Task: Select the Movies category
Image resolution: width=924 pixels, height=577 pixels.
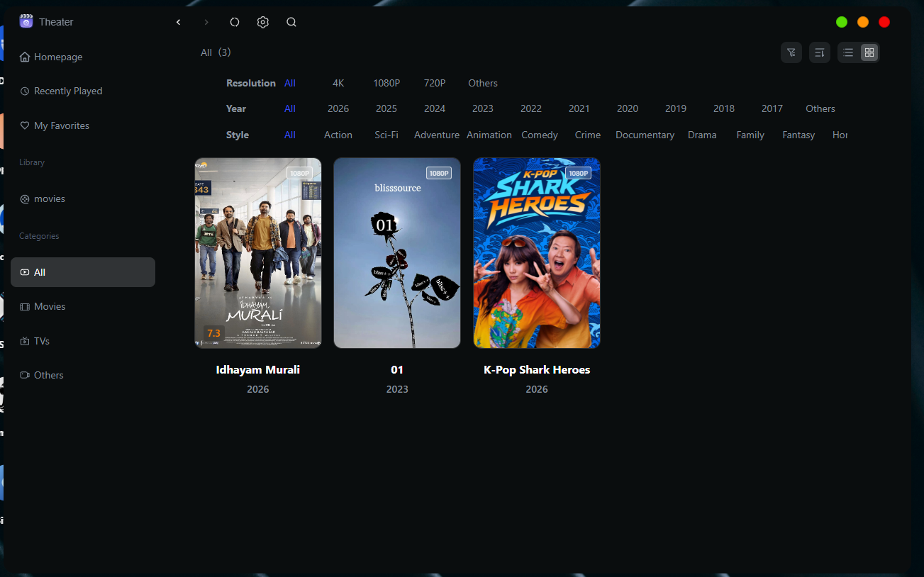Action: 83,306
